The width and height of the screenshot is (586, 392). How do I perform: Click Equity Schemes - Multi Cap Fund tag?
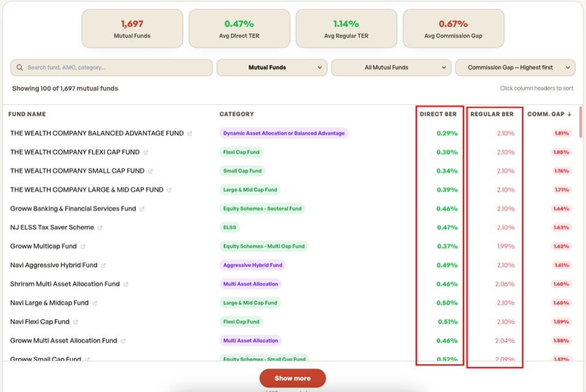[264, 246]
